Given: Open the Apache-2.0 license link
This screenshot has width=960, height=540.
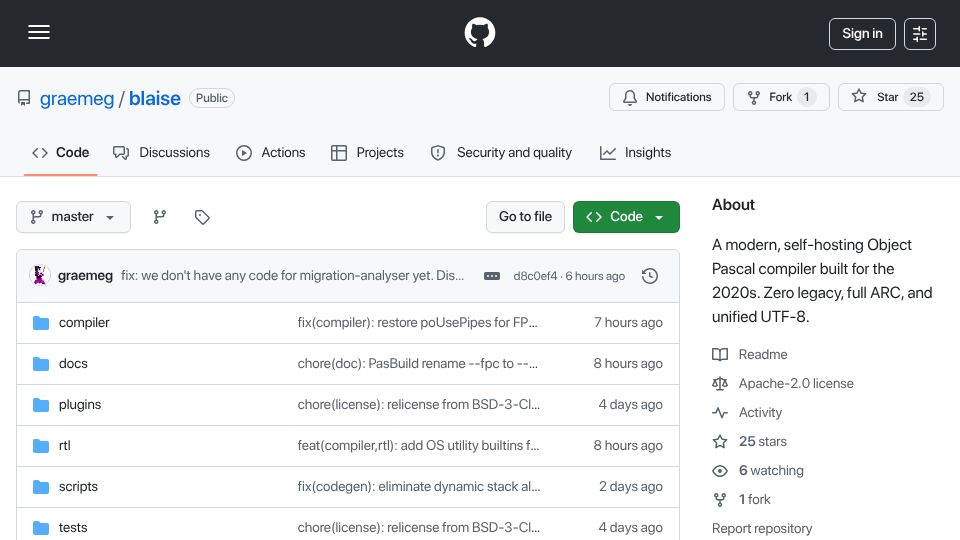Looking at the screenshot, I should pos(796,384).
